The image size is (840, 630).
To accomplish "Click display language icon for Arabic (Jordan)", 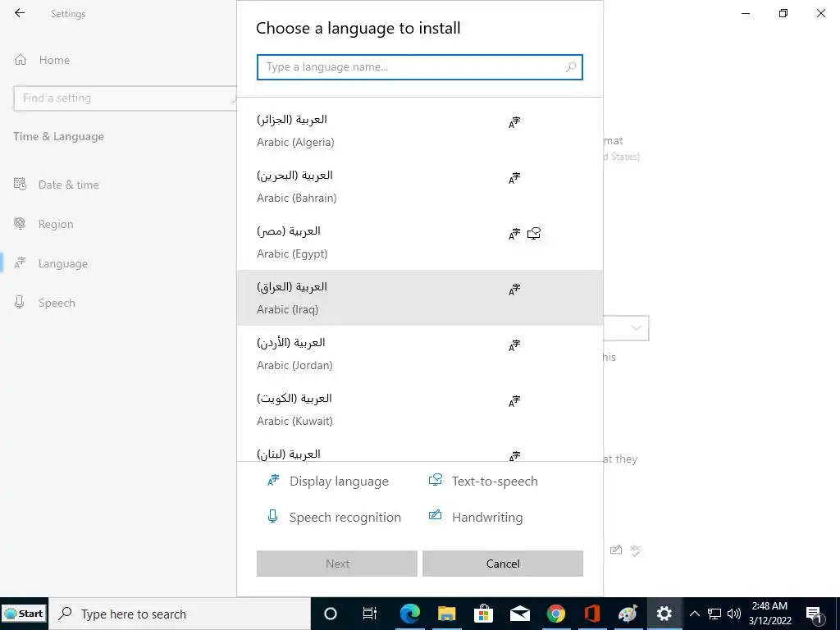I will pyautogui.click(x=514, y=345).
